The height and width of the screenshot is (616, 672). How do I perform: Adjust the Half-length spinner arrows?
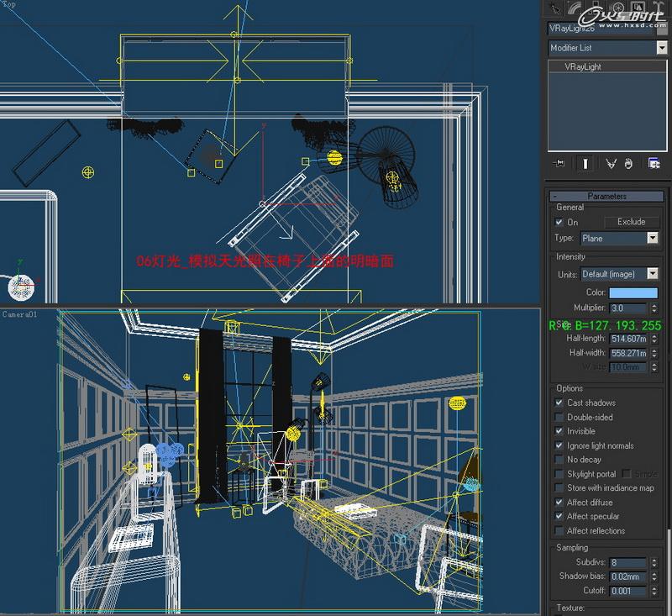[x=654, y=339]
